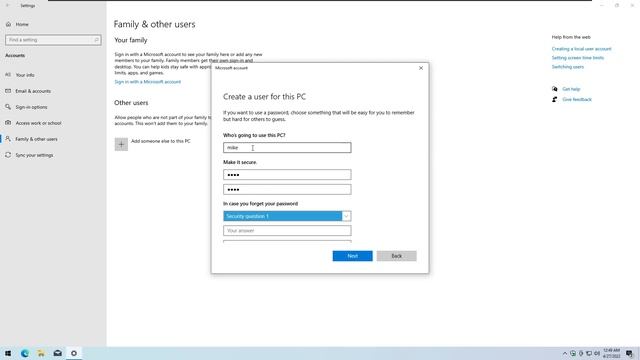Click the Access work or school briefcase icon
The image size is (640, 360).
tap(8, 123)
